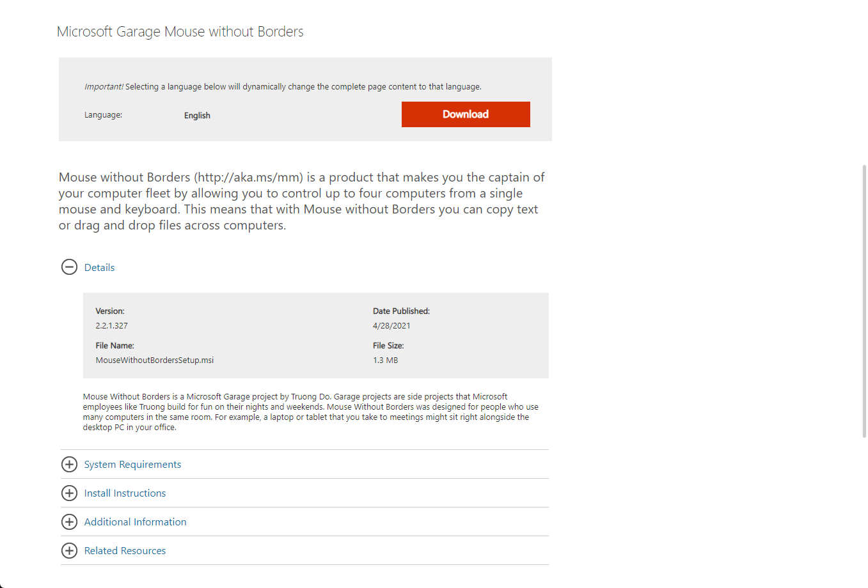Click the Important! language notice text
This screenshot has height=588, width=868.
click(x=283, y=87)
